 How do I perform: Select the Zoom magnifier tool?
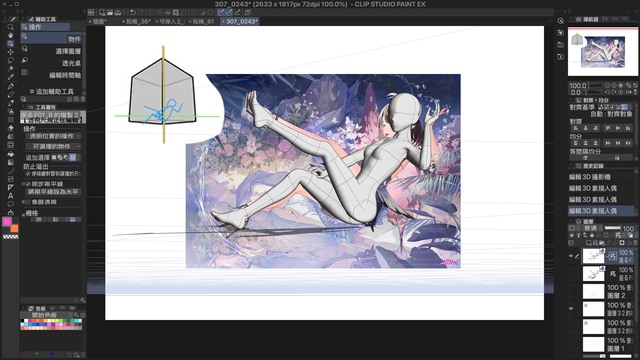[11, 27]
